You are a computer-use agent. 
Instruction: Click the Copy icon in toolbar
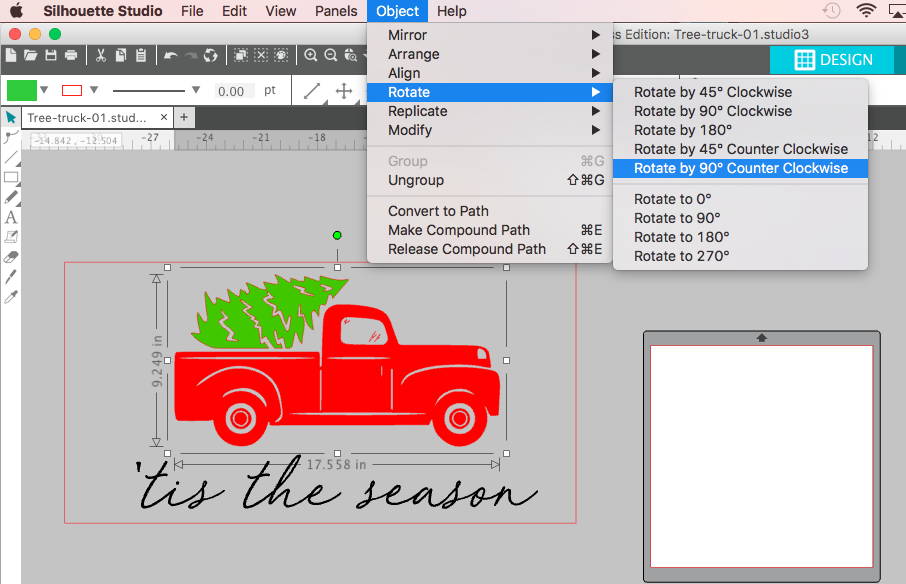point(121,55)
